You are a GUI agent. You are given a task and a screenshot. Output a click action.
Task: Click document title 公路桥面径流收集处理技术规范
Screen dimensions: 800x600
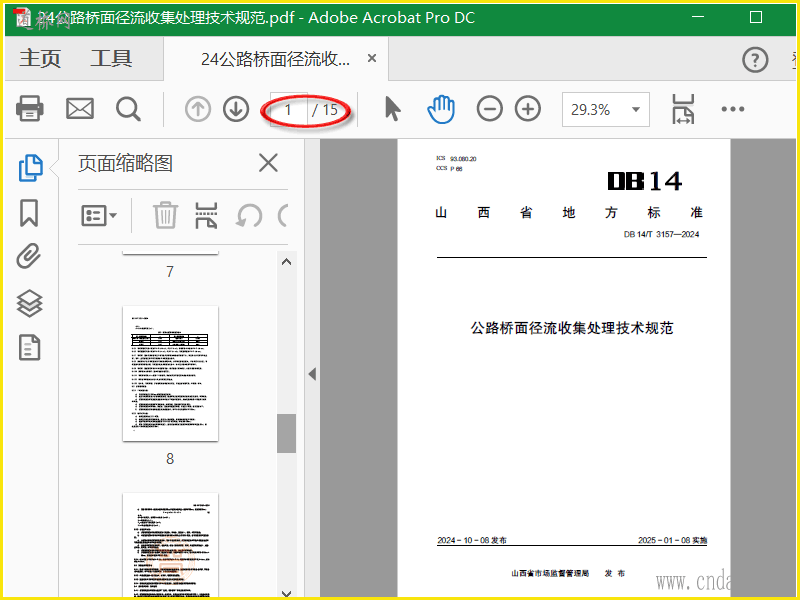(x=572, y=328)
